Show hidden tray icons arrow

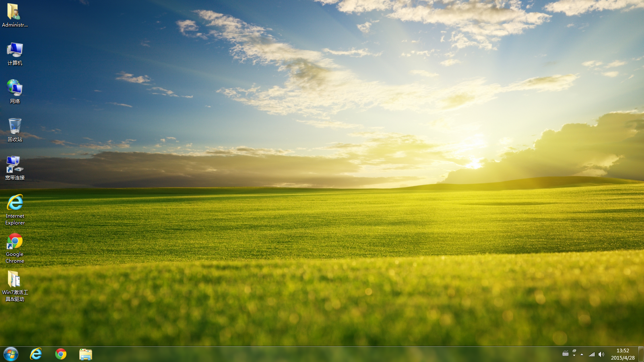(x=582, y=354)
